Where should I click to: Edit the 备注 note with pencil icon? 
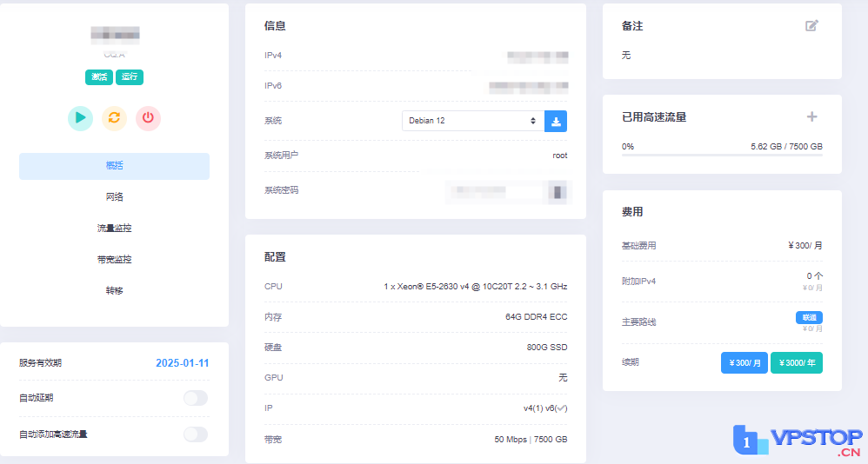(x=811, y=26)
